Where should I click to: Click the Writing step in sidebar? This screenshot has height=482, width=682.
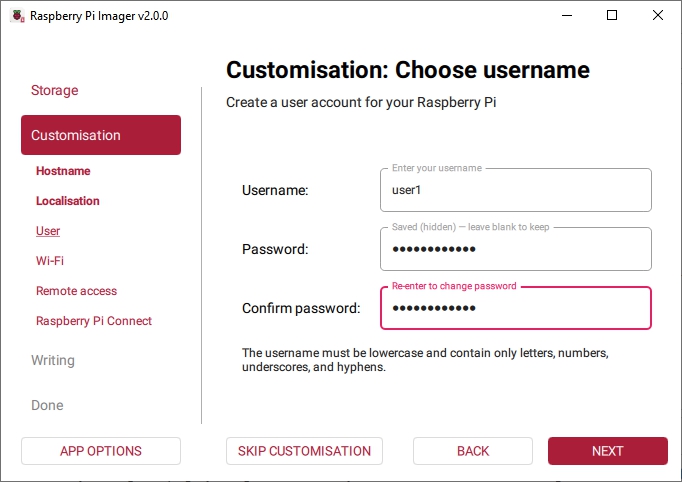(x=53, y=360)
